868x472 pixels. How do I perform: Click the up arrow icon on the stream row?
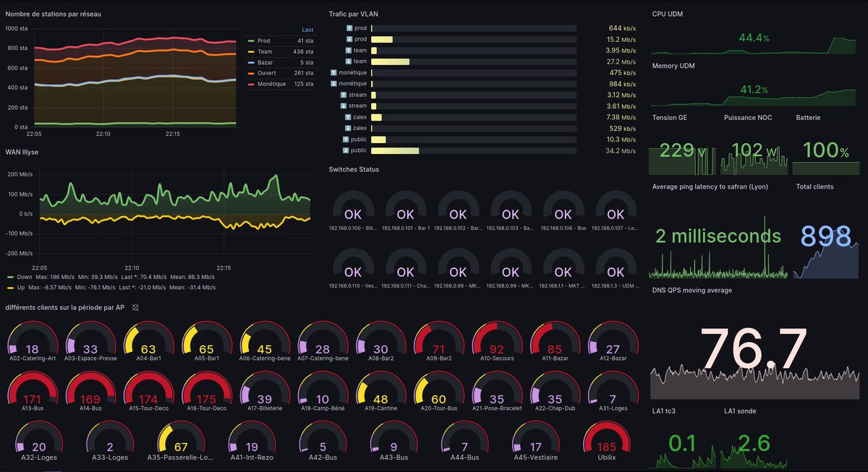344,95
